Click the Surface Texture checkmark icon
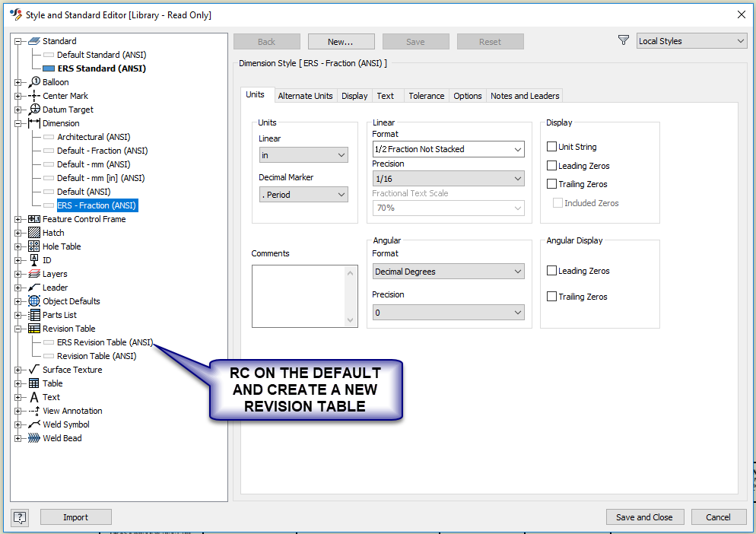756x534 pixels. tap(33, 370)
